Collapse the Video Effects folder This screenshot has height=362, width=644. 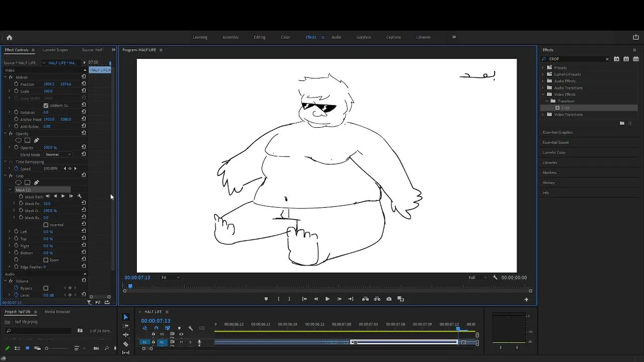pyautogui.click(x=543, y=95)
